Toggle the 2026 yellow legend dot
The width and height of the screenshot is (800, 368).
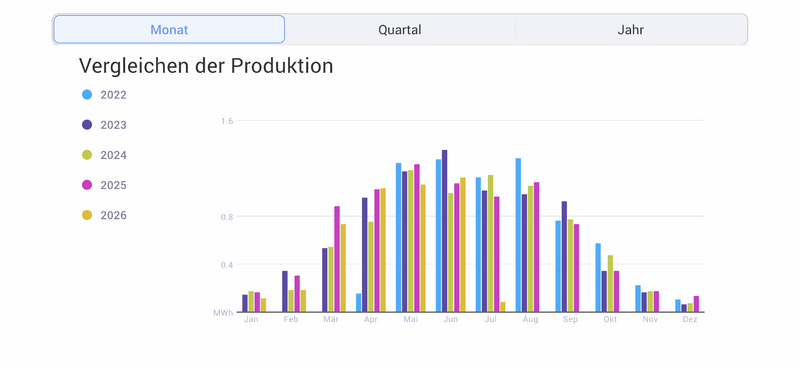[x=87, y=215]
